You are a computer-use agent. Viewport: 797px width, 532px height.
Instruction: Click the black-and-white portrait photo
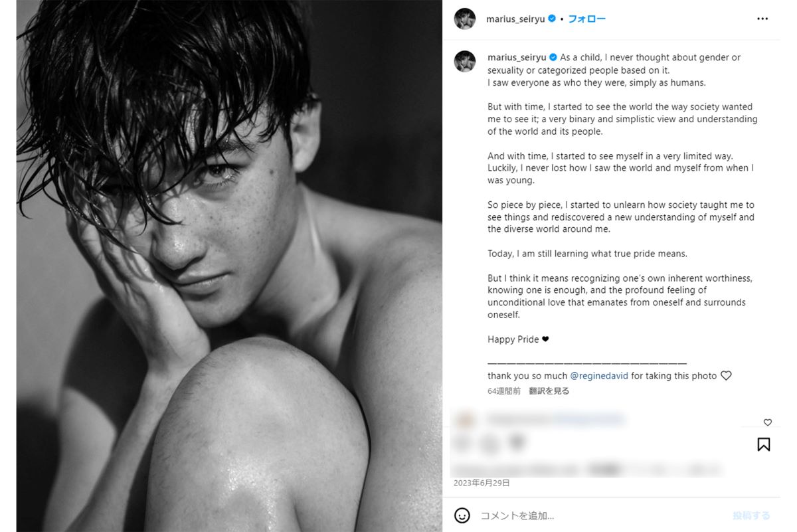coord(229,266)
